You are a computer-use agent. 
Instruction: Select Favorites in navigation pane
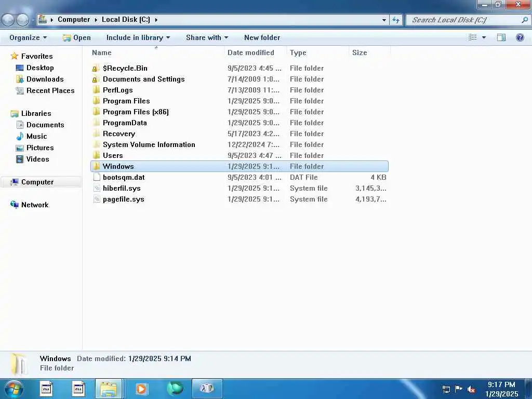click(37, 56)
